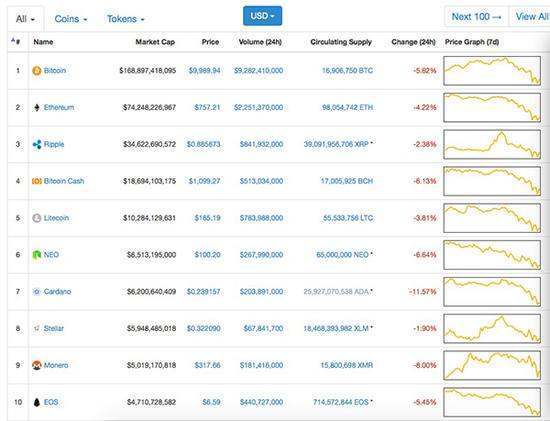
Task: Sort by the Market Cap column header
Action: 155,42
